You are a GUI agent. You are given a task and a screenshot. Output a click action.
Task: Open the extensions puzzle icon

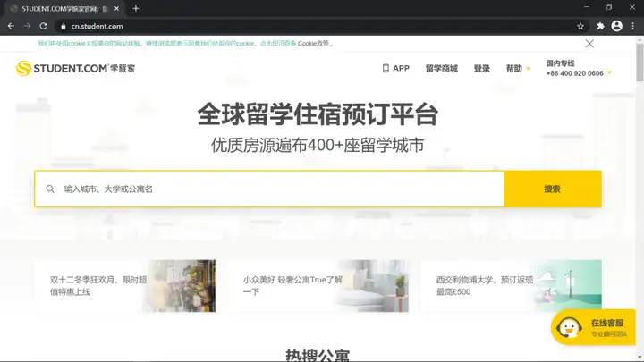coord(600,26)
